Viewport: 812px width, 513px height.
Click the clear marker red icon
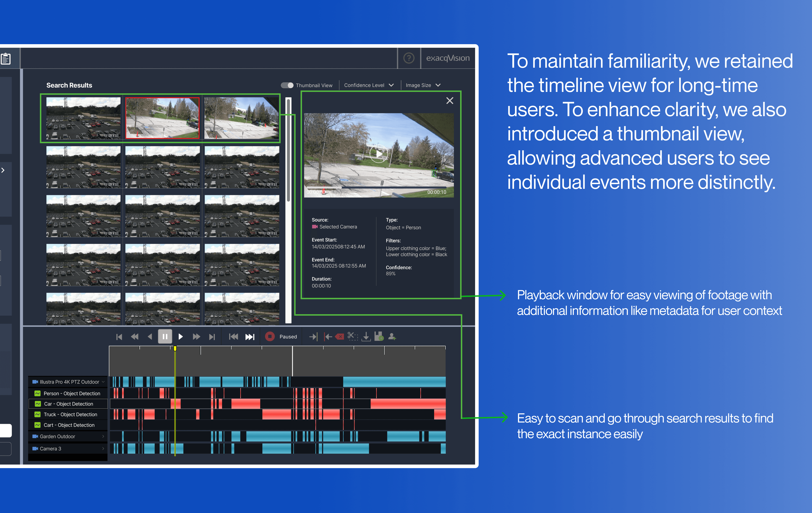tap(340, 337)
